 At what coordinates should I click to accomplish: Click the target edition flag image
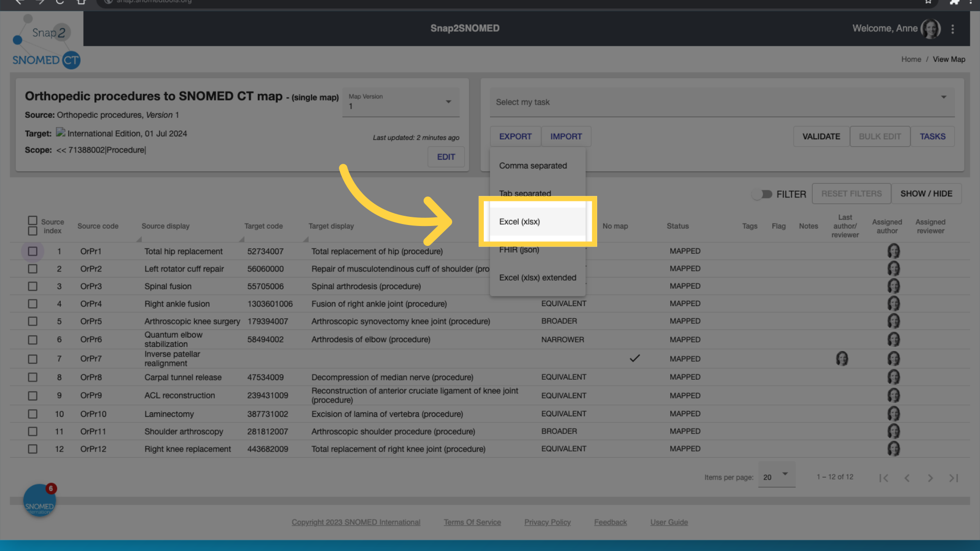(61, 133)
